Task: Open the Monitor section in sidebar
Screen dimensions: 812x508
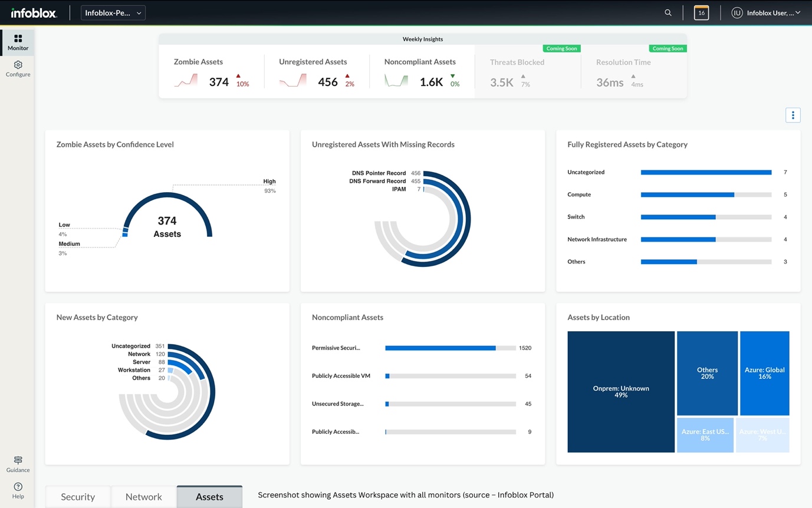Action: point(18,42)
